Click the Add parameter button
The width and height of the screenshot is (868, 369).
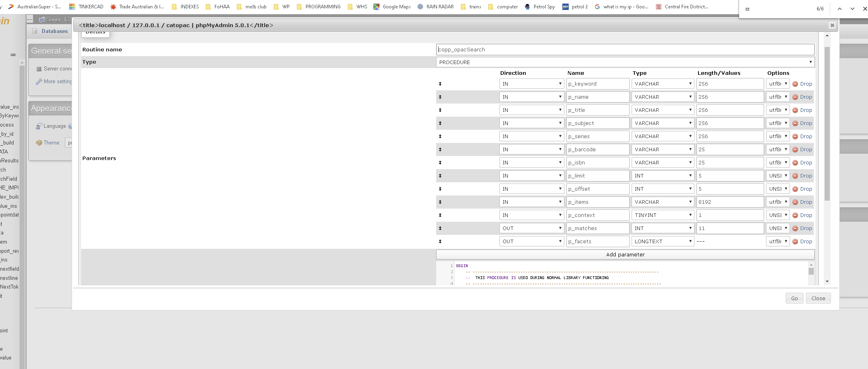(625, 254)
